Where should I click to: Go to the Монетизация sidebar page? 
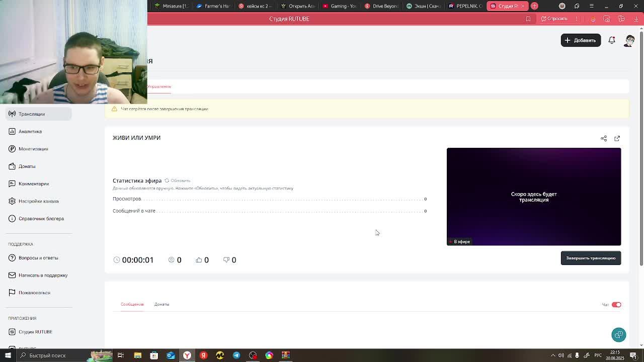pos(33,149)
